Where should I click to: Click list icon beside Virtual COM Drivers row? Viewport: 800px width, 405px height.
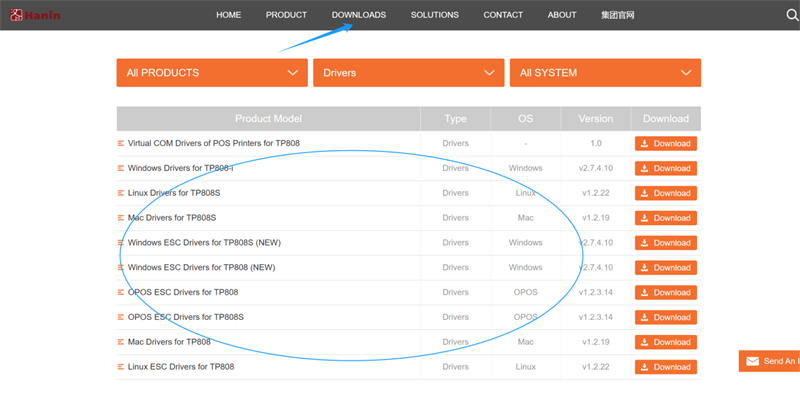pos(121,143)
